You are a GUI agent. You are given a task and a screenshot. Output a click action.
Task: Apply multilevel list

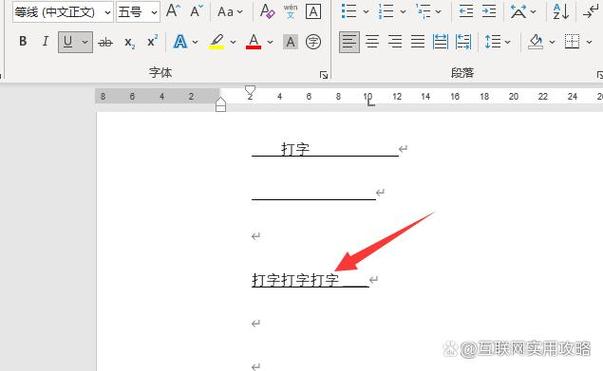coord(423,12)
